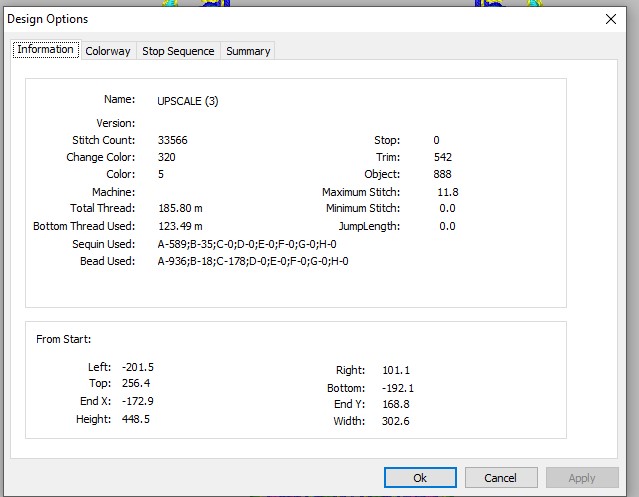
Task: Click the Machine label
Action: pos(113,192)
